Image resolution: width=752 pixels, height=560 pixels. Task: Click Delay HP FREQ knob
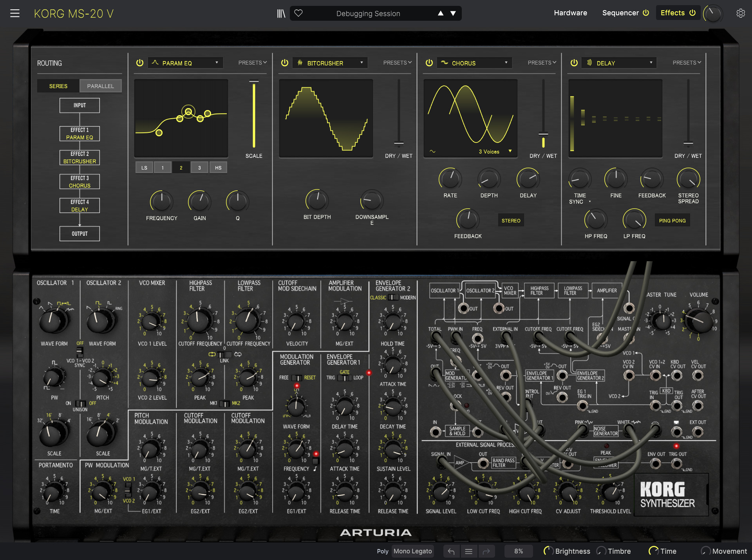click(596, 220)
